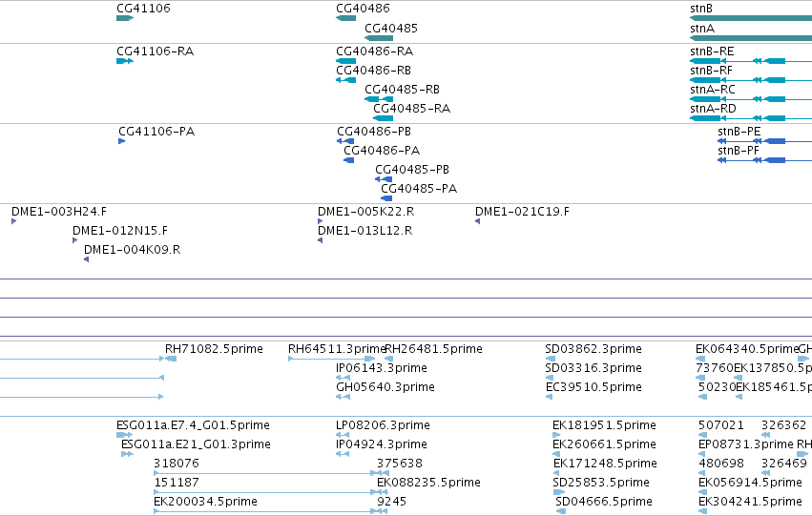Image resolution: width=812 pixels, height=516 pixels.
Task: Open the CG41106-RA transcript
Action: click(155, 52)
